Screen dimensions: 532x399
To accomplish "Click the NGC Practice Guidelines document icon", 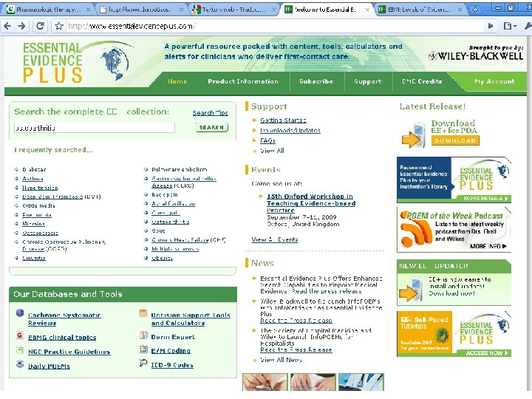I will (20, 349).
